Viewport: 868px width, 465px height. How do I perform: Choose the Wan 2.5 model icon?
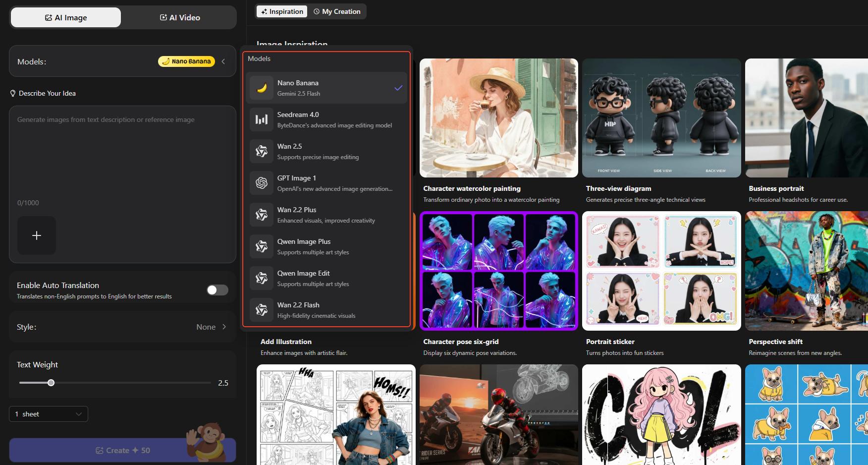pos(262,151)
